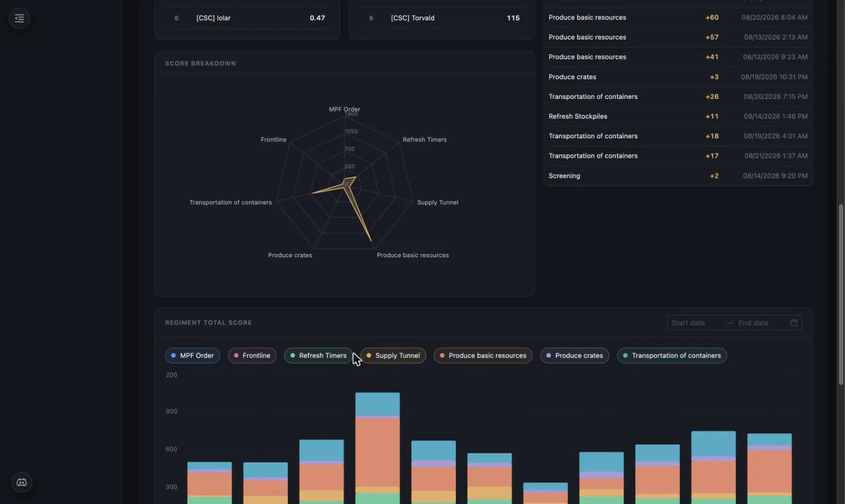845x504 pixels.
Task: Click the tallest bar in the score chart
Action: tap(377, 447)
